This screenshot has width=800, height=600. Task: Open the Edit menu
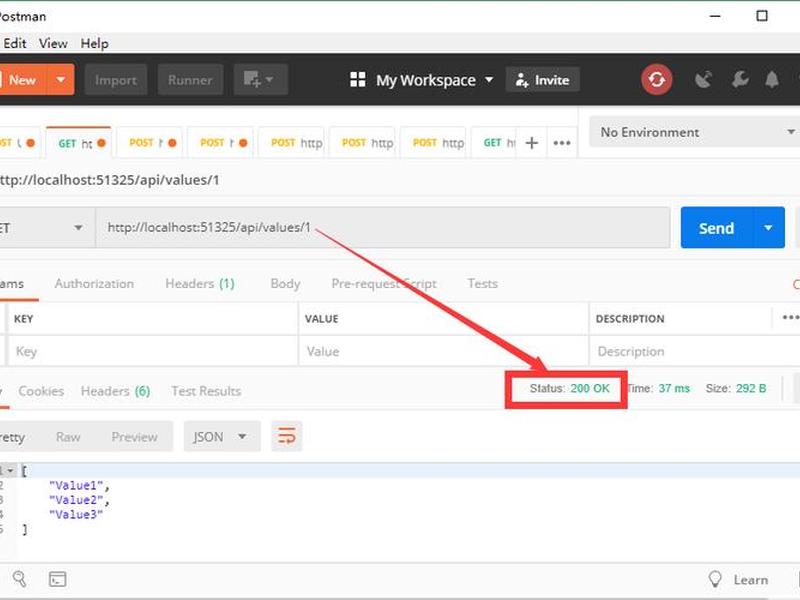point(15,43)
